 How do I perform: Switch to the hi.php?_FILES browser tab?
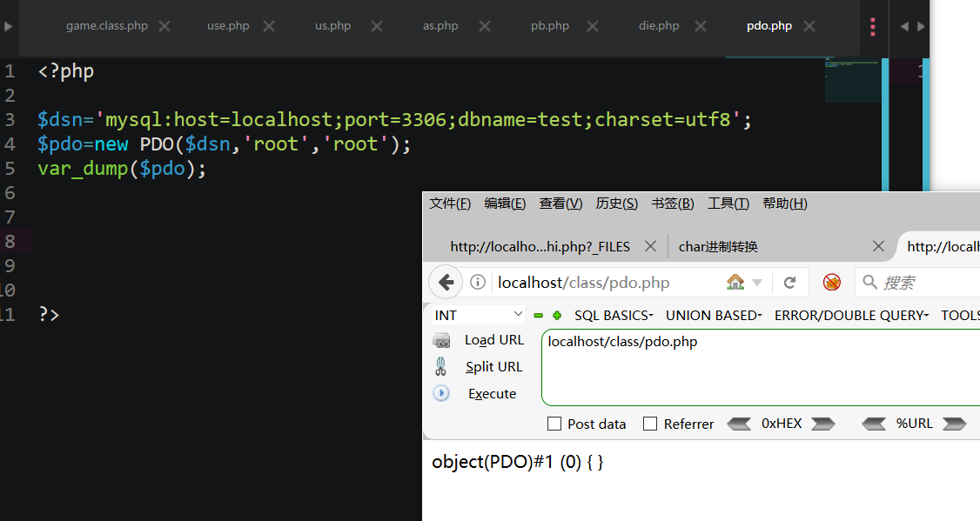pos(540,247)
